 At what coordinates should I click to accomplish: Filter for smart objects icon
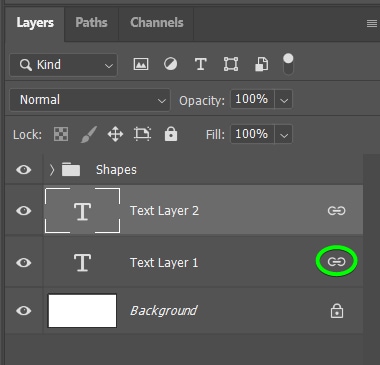click(261, 64)
